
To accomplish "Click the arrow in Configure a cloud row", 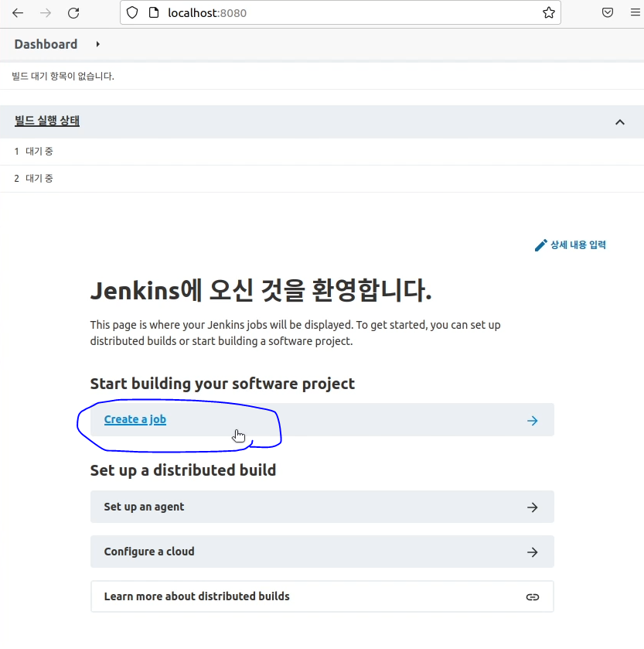I will click(533, 552).
